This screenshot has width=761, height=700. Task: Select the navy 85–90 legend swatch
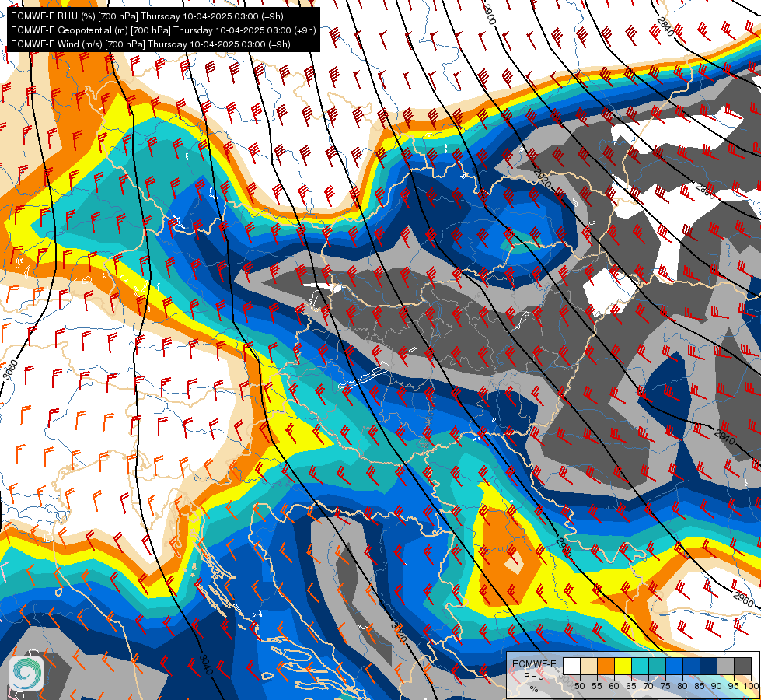click(x=709, y=666)
